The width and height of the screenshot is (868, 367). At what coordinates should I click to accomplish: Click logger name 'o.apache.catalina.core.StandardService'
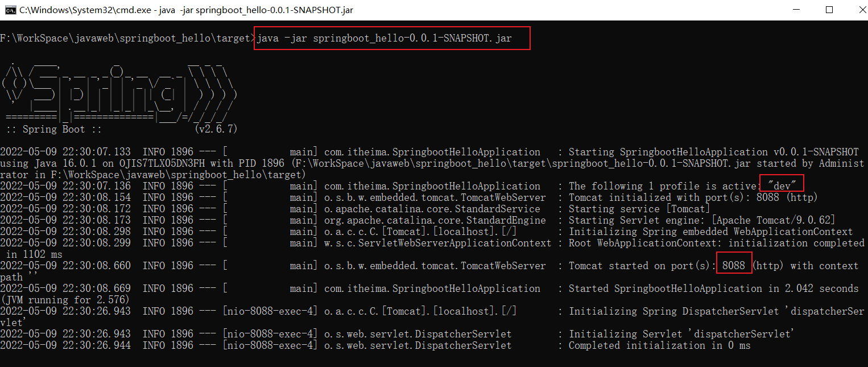pyautogui.click(x=432, y=209)
